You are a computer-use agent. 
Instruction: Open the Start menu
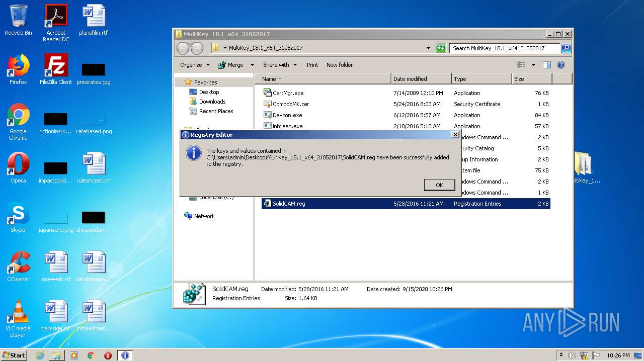[x=14, y=355]
